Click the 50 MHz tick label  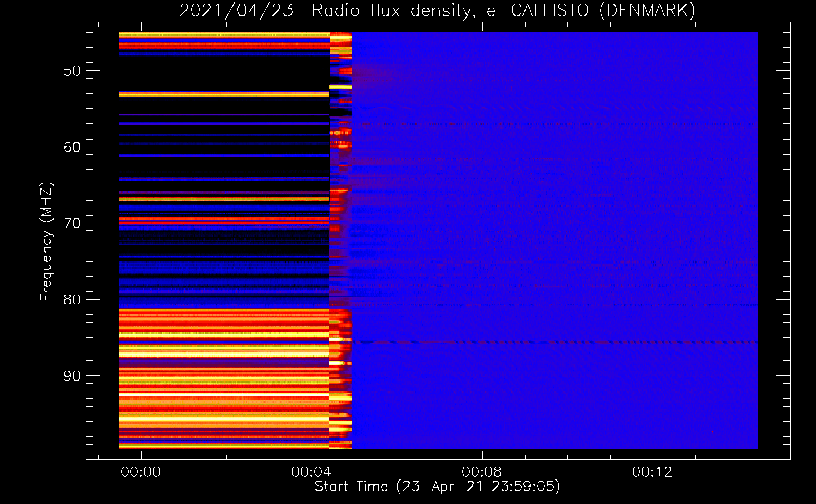pyautogui.click(x=72, y=71)
